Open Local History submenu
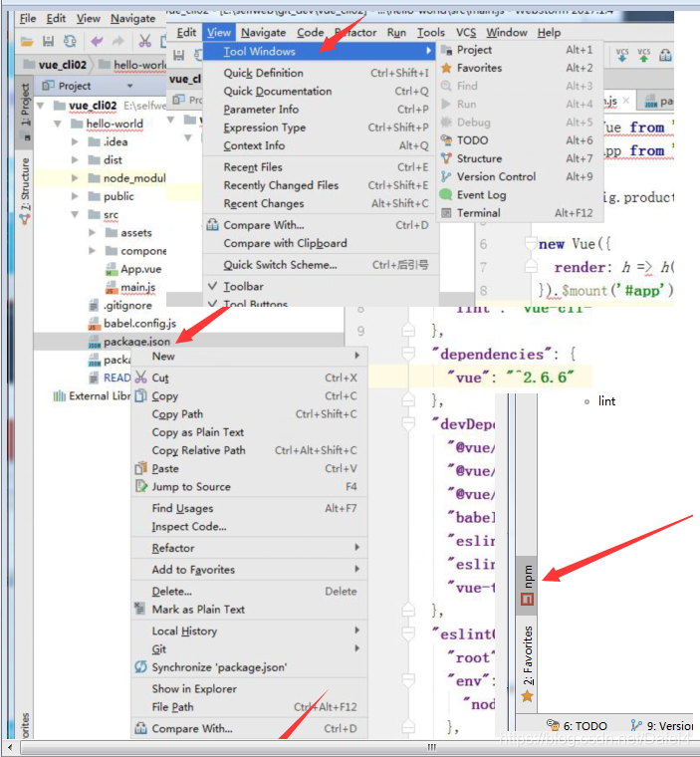The width and height of the screenshot is (700, 757). tap(249, 631)
